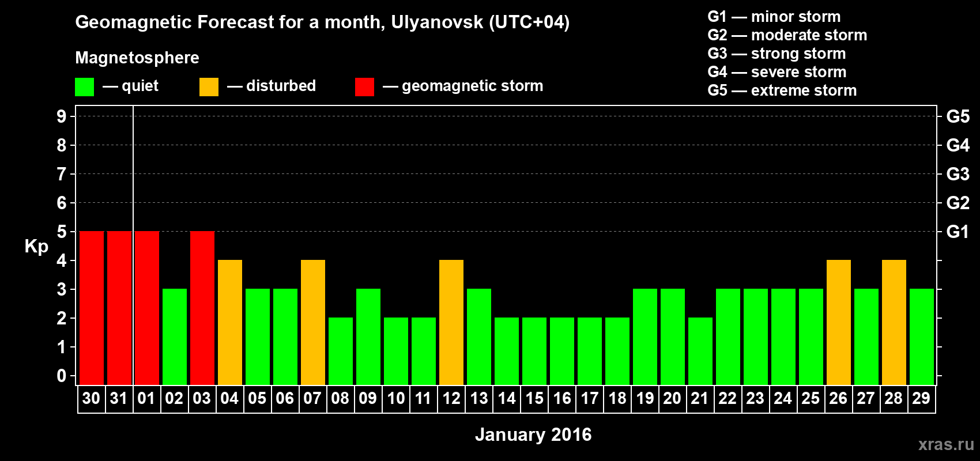Click the date label 10 on the axis
Viewport: 980px width, 461px height.
click(395, 398)
